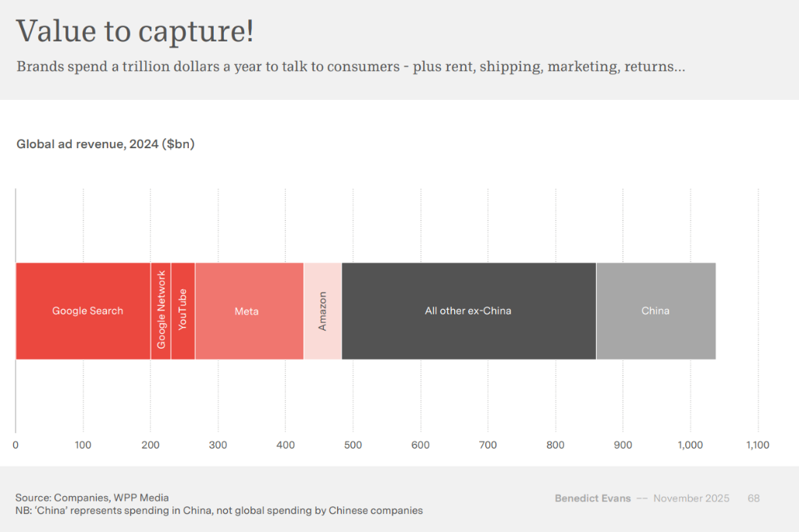This screenshot has height=532, width=799.
Task: Click the November 2025 date text
Action: 691,498
